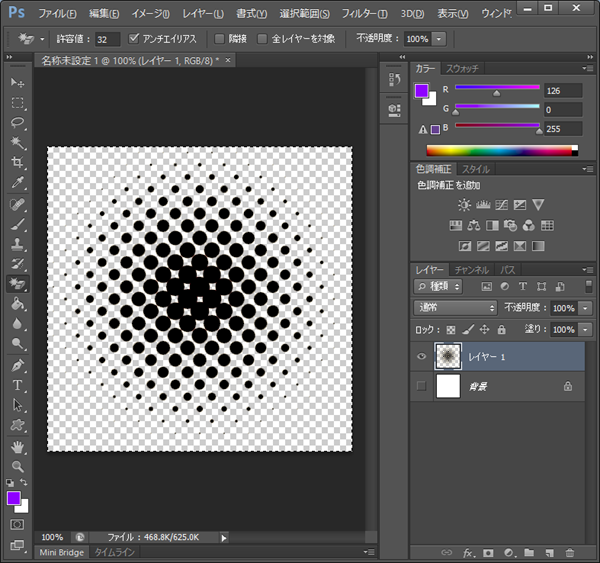Click the fx layer style icon

click(468, 552)
